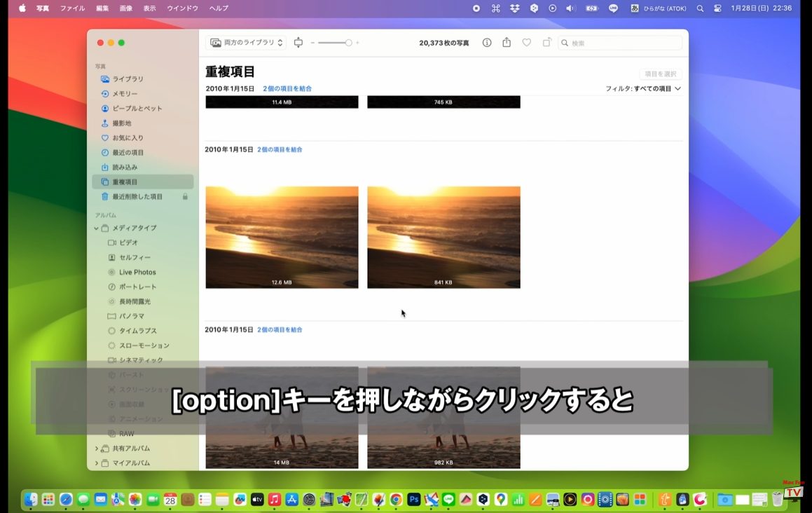Open ウインドウ menu
This screenshot has width=812, height=513.
[182, 8]
